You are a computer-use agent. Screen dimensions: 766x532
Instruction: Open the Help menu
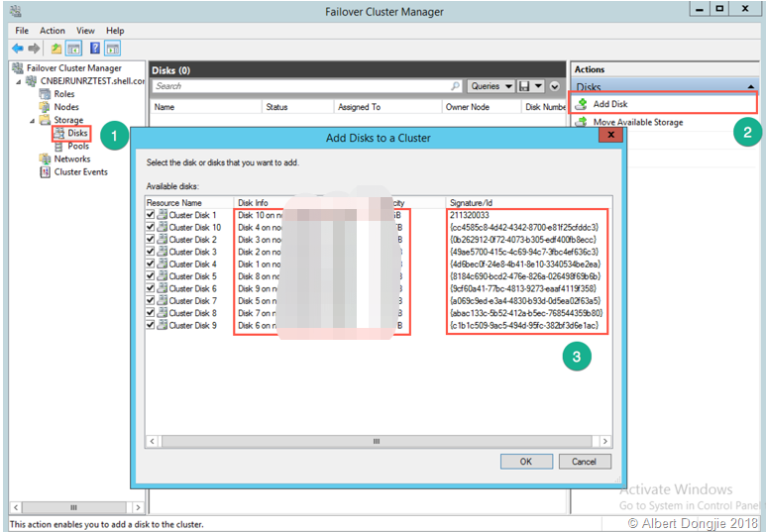pyautogui.click(x=115, y=31)
